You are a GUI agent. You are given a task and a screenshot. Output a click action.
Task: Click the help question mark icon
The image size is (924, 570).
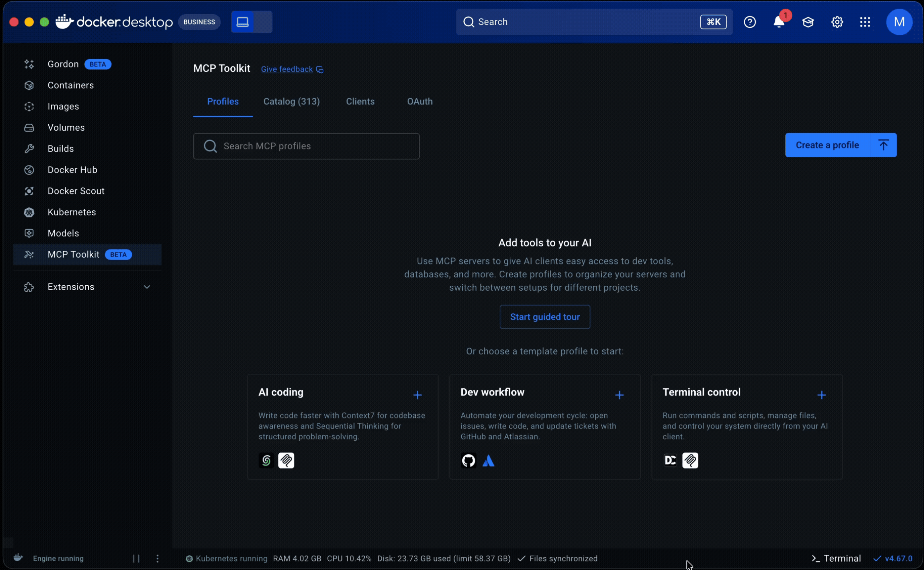click(749, 22)
